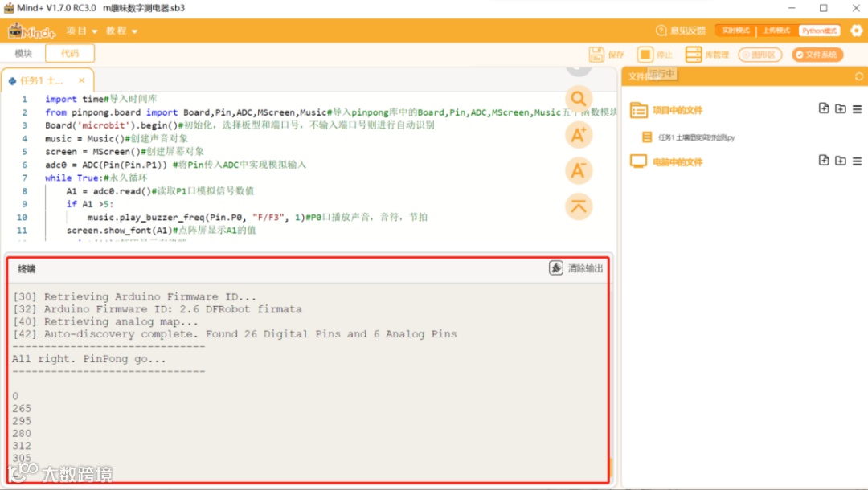868x490 pixels.
Task: Click the 保存 text label
Action: click(x=616, y=55)
